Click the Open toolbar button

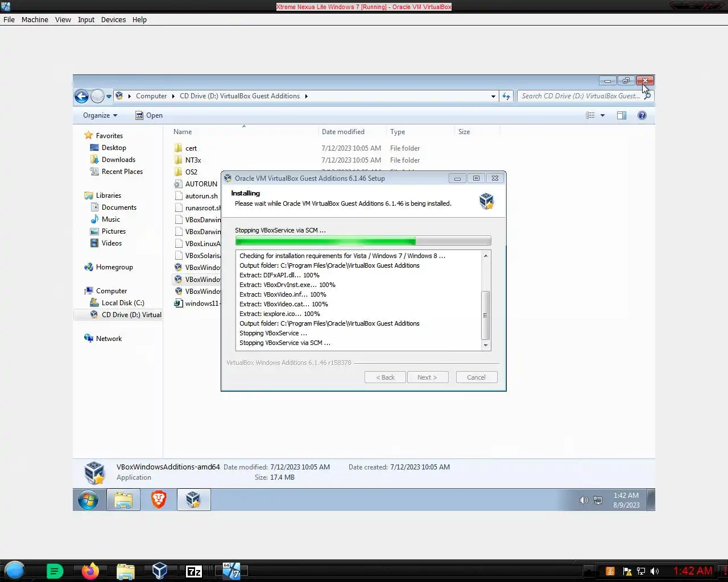[x=149, y=115]
